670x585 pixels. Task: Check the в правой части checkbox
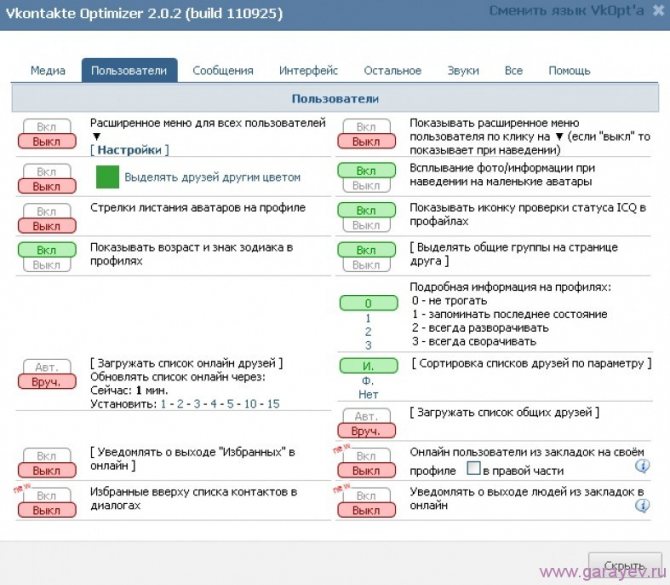point(473,468)
